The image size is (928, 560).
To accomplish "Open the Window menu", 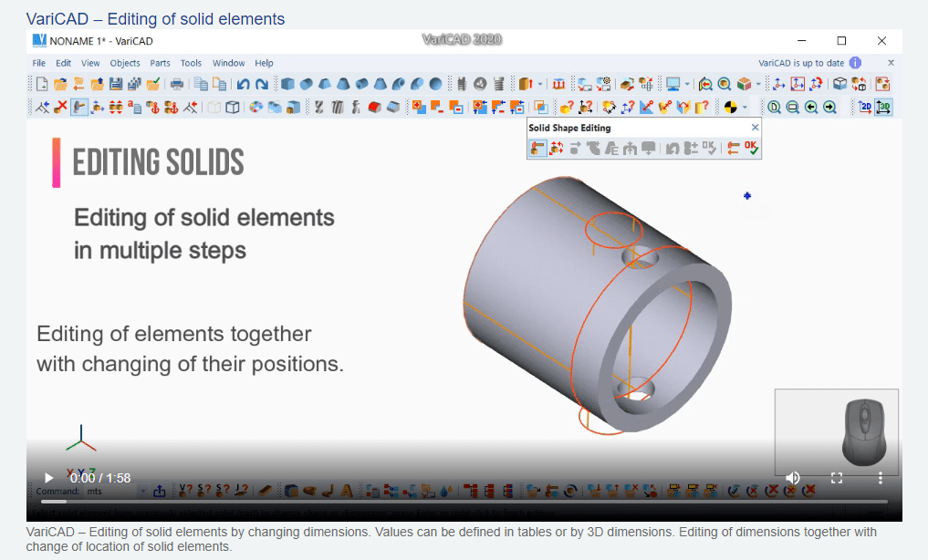I will pos(228,63).
